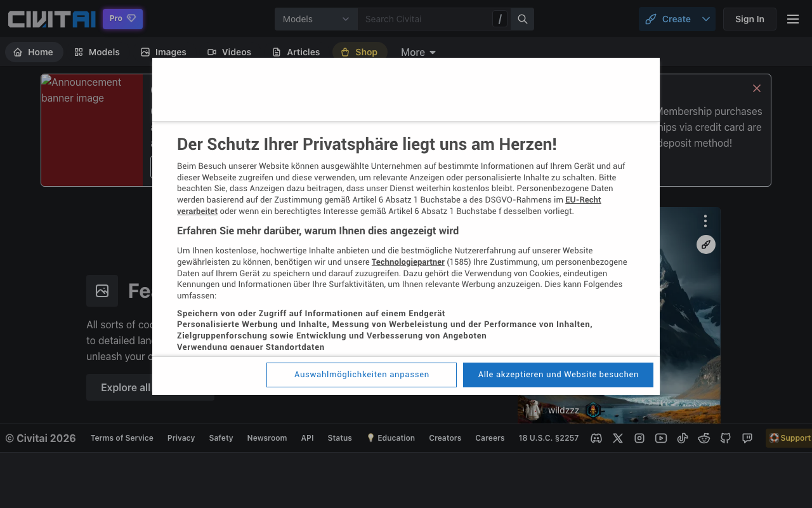Expand the Create button dropdown arrow
The width and height of the screenshot is (812, 508).
click(x=704, y=19)
